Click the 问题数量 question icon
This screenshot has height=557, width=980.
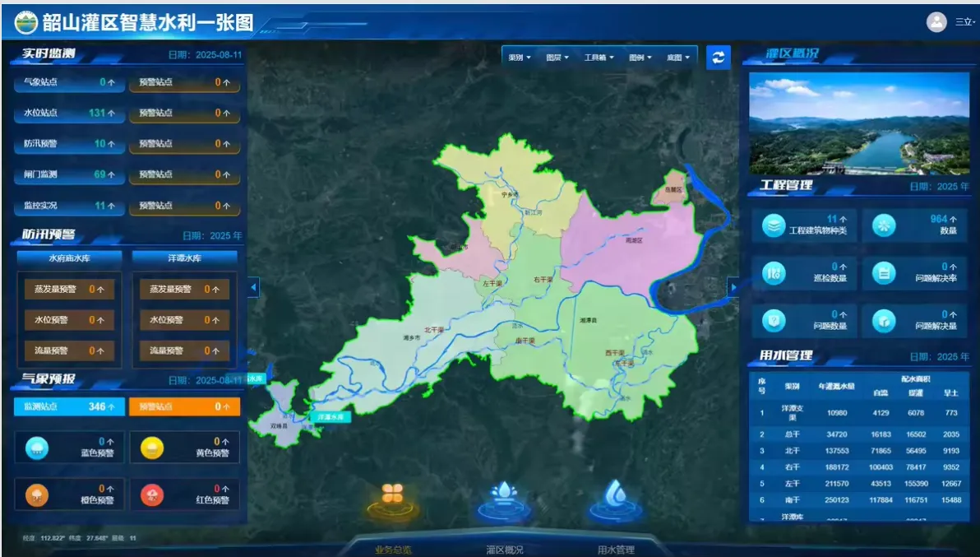click(774, 321)
